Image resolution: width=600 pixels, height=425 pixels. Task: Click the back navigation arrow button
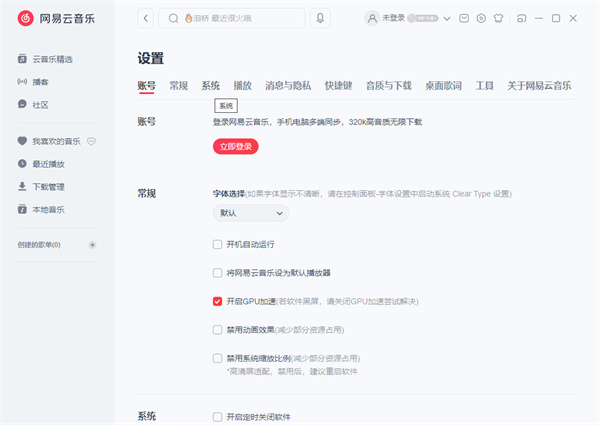146,18
